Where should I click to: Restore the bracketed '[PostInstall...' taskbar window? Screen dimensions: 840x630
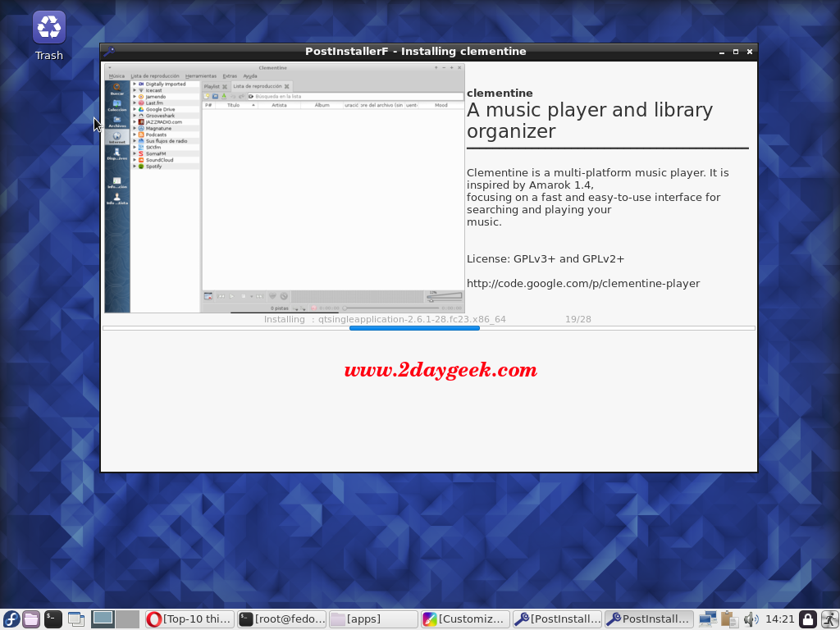click(557, 619)
